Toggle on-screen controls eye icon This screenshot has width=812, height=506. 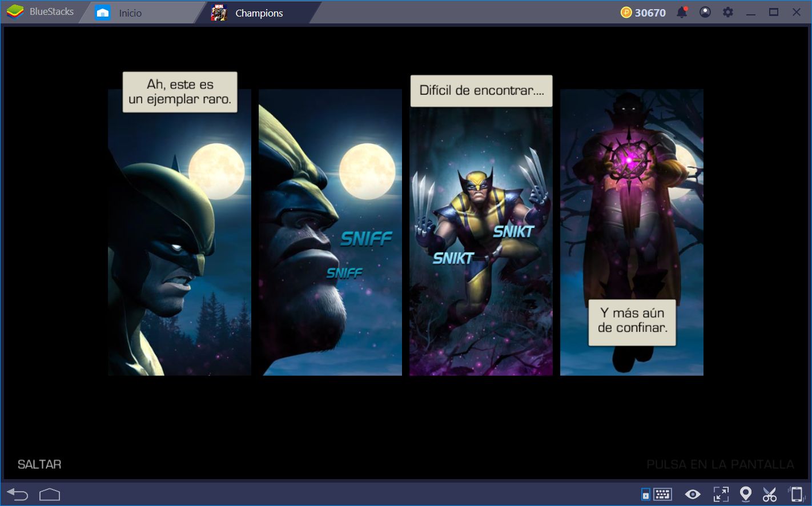(693, 494)
